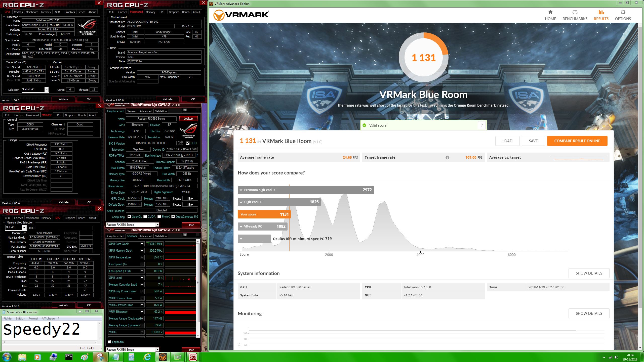This screenshot has width=644, height=362.
Task: Open Socket #1 selection dropdown in CPU-Z
Action: coord(47,90)
